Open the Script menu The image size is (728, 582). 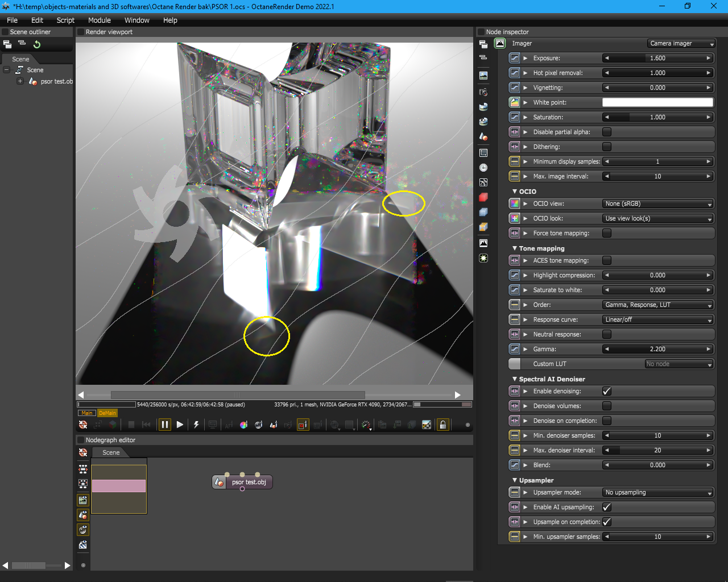pos(65,20)
